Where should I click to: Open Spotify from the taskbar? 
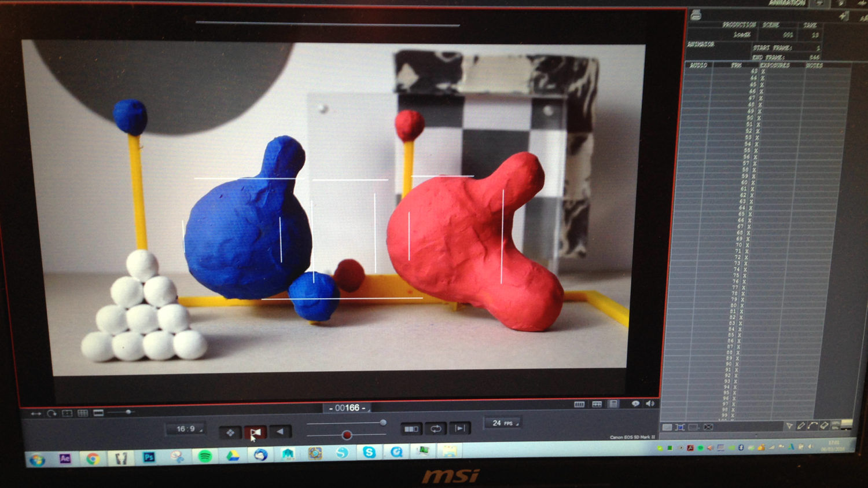pyautogui.click(x=205, y=456)
